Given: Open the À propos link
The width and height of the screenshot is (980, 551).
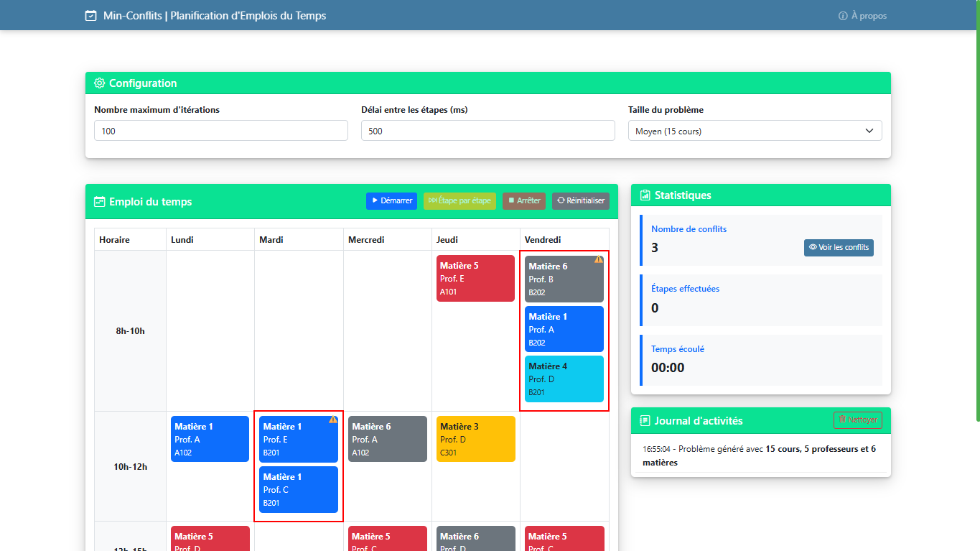Looking at the screenshot, I should (862, 16).
